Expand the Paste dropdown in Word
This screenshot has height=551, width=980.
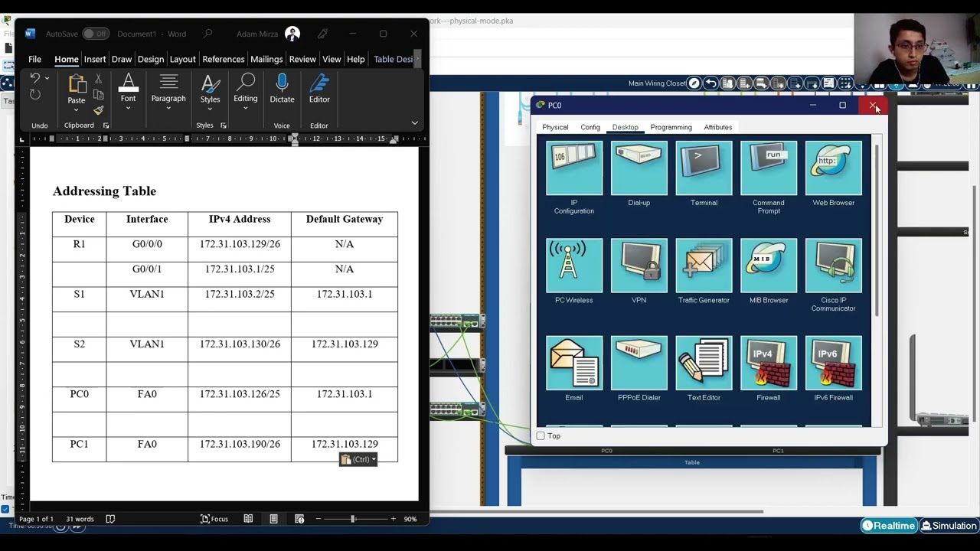pos(76,110)
